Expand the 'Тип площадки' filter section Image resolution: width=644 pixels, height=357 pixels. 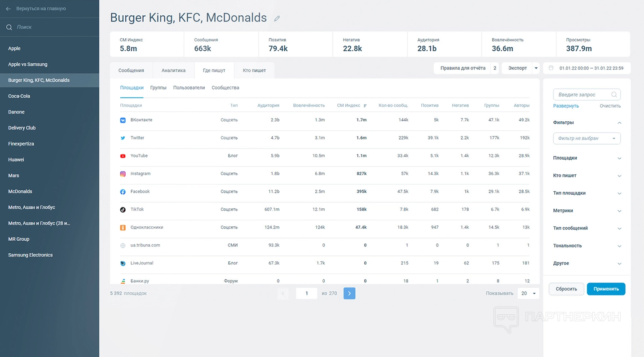[619, 193]
